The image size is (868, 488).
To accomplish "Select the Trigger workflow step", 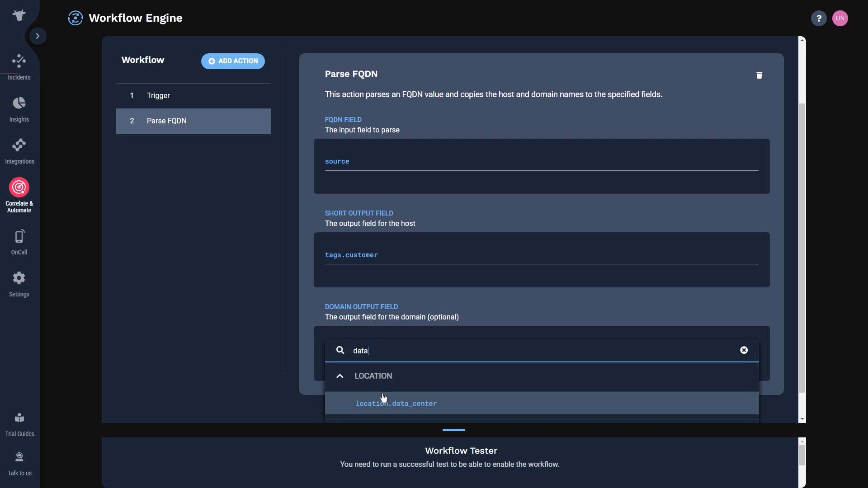I will click(193, 96).
